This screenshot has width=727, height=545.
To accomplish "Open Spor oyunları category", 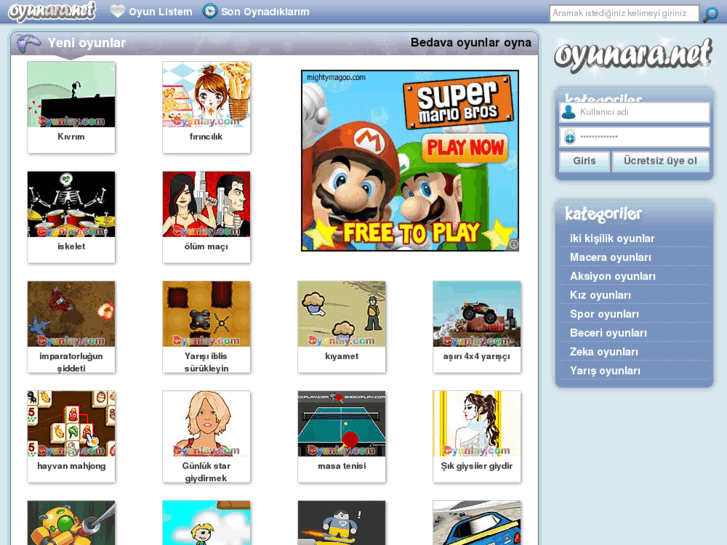I will [604, 314].
